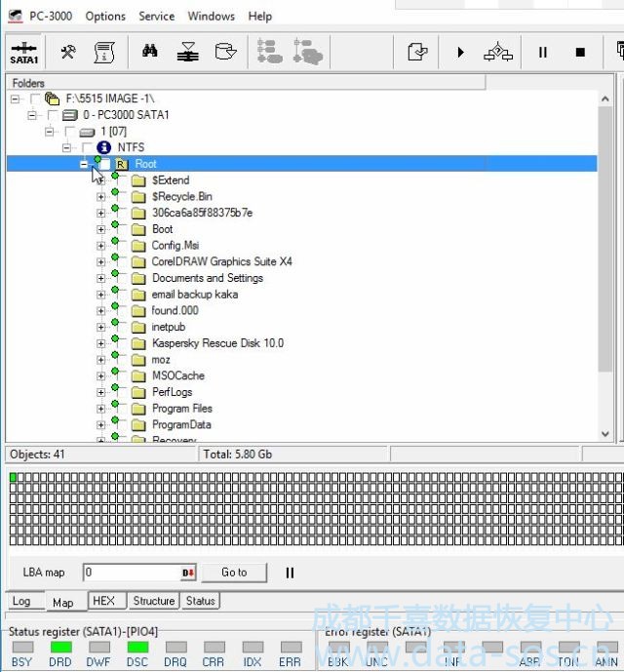Click the script scroll icon in toolbar
This screenshot has width=624, height=672.
tap(104, 53)
